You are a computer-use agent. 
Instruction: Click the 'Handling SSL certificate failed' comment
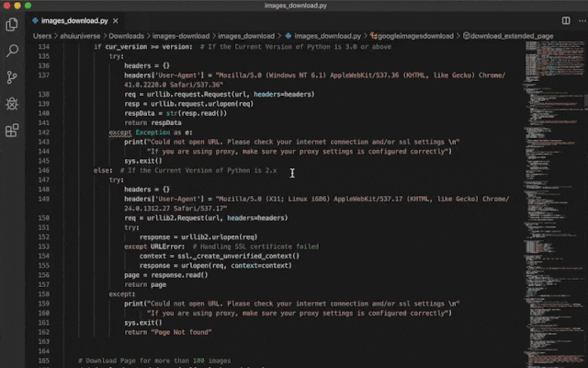[255, 247]
